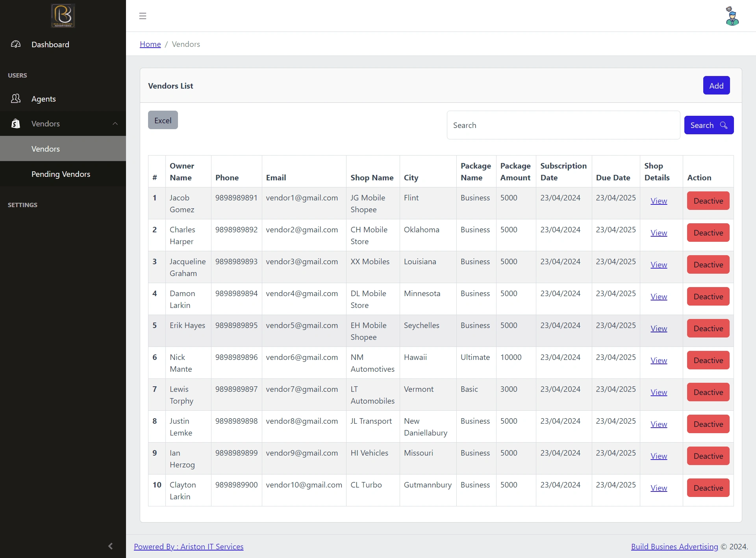Viewport: 756px width, 558px height.
Task: Click the Subscription Date column header
Action: (563, 172)
